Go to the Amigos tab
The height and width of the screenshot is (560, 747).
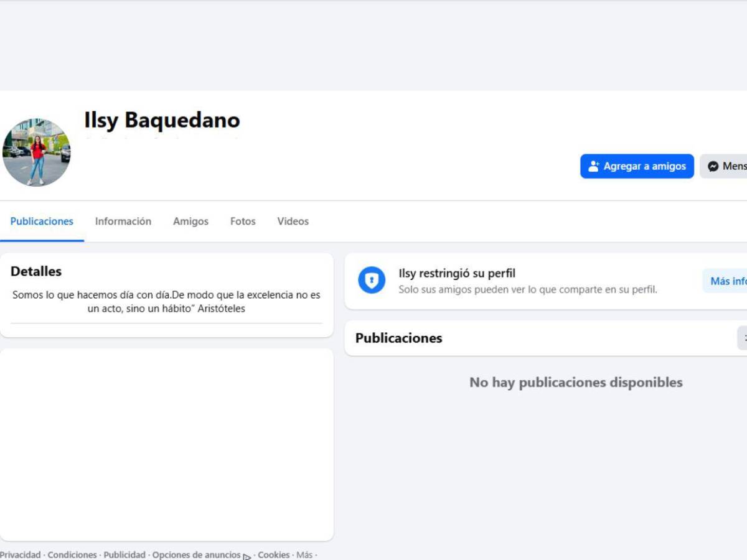point(190,222)
